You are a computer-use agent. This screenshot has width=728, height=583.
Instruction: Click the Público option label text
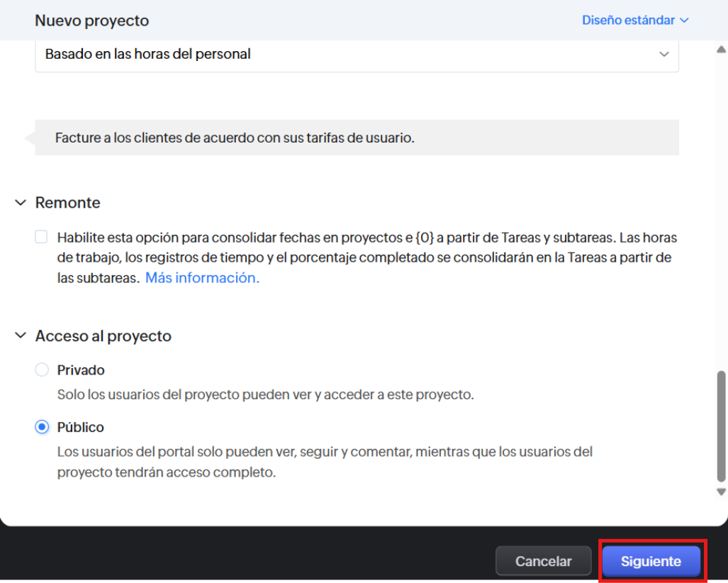click(x=81, y=428)
